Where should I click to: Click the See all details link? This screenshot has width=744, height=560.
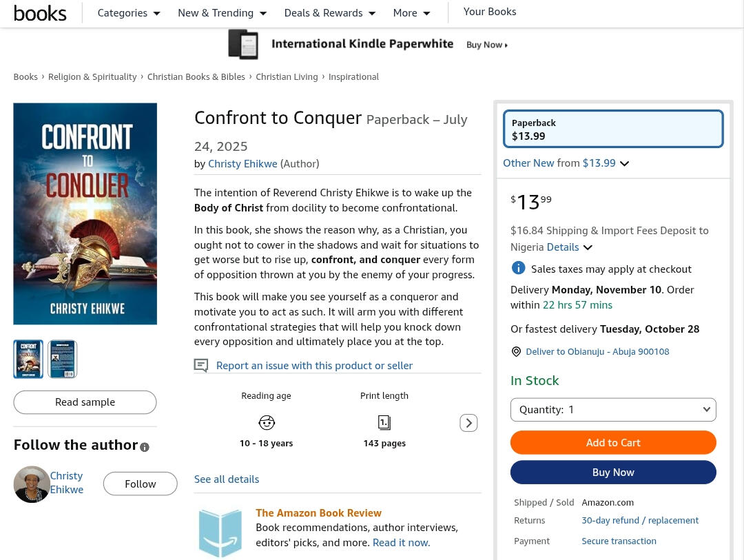227,479
